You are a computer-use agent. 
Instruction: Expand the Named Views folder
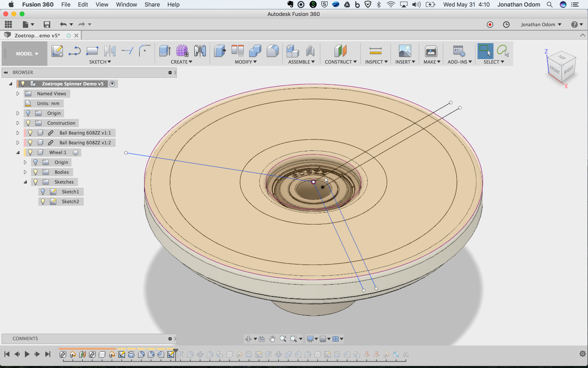18,93
